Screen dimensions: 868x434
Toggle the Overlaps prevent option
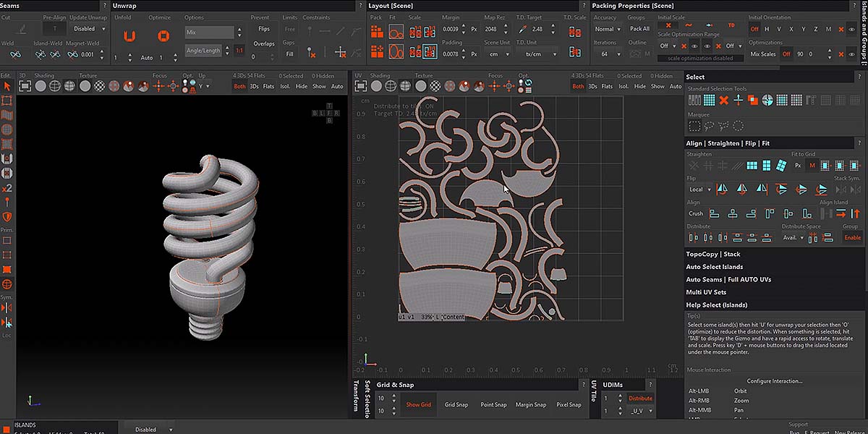264,43
